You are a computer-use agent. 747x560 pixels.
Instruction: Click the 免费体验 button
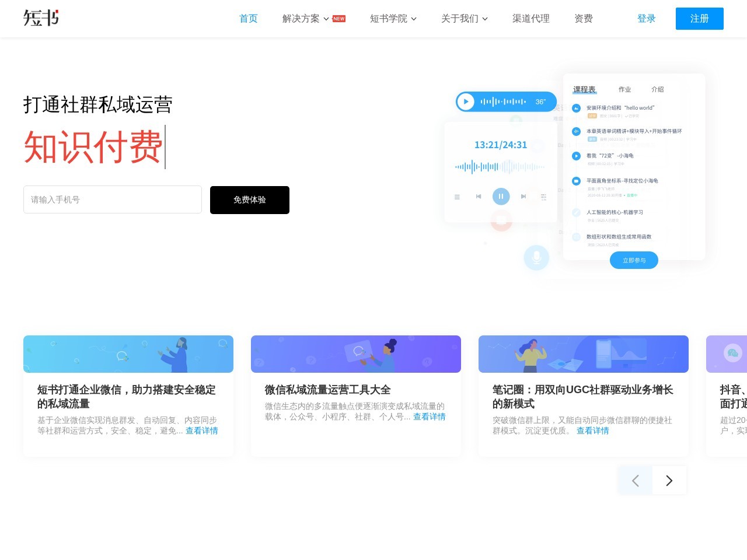[x=250, y=200]
